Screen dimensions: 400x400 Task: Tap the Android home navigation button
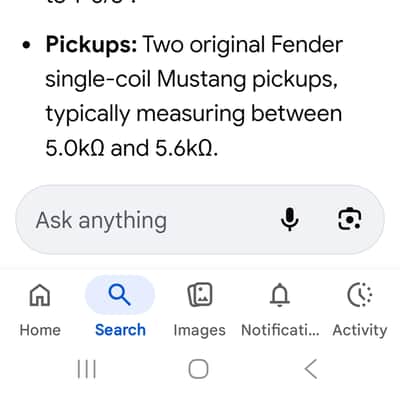tap(198, 369)
